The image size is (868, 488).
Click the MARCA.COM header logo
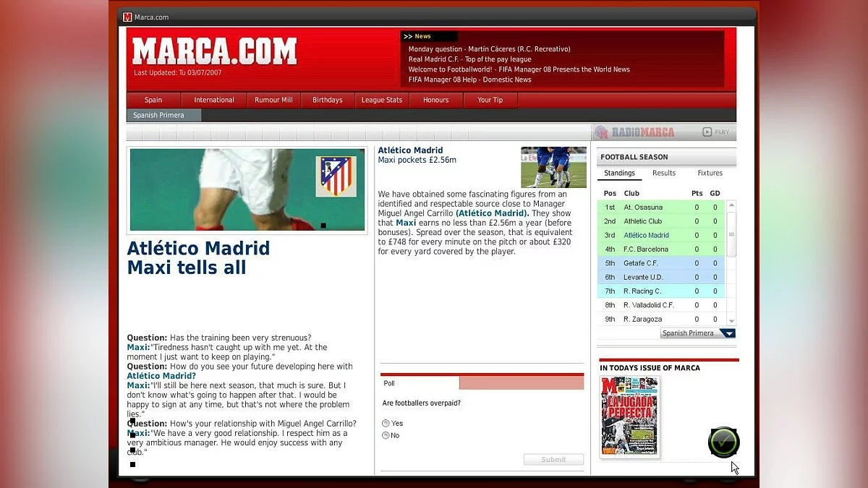(214, 51)
